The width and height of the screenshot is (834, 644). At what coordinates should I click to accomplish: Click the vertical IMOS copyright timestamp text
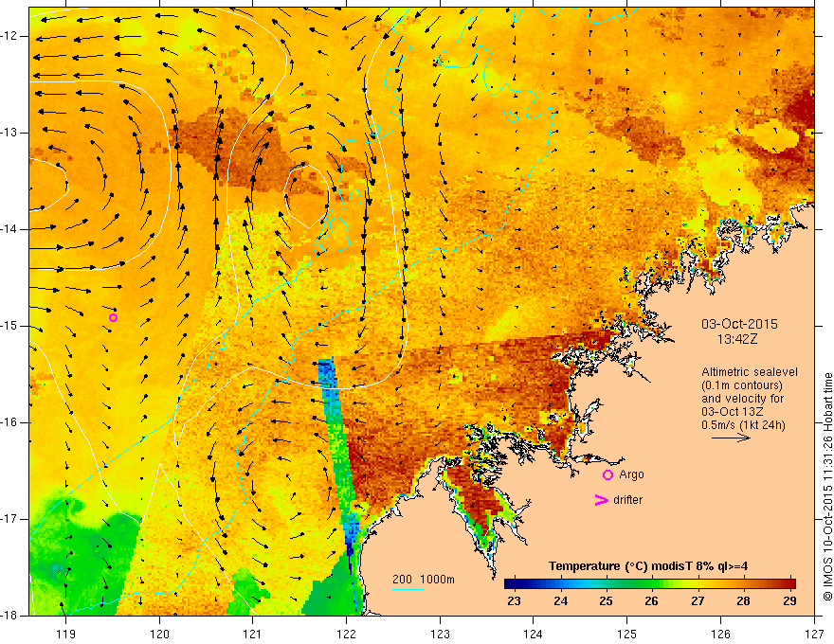click(x=827, y=487)
